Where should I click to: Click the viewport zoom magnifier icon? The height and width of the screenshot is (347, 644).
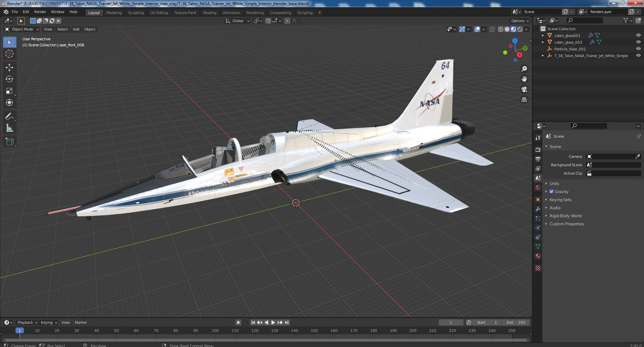pos(524,69)
